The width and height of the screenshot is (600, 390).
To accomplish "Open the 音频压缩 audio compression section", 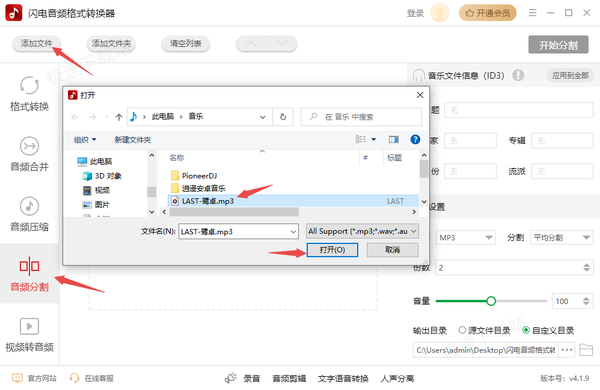I will point(29,214).
